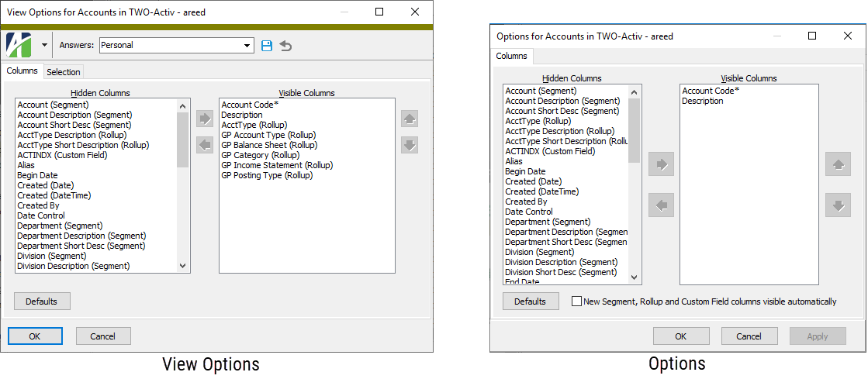Click move down arrow in Options dialog
This screenshot has width=868, height=379.
click(x=838, y=205)
